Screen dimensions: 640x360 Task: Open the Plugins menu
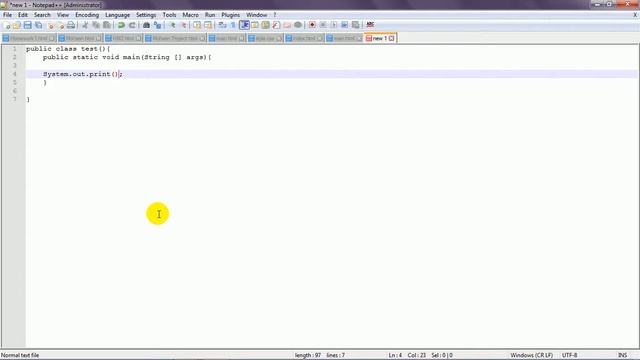click(231, 15)
